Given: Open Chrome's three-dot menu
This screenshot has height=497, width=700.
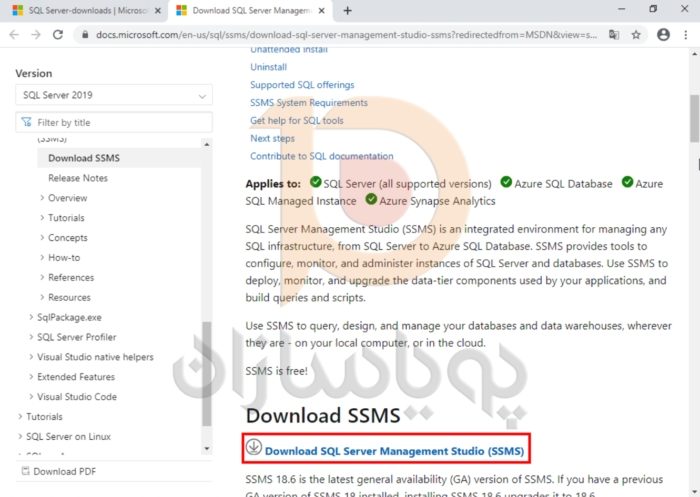Looking at the screenshot, I should coord(686,34).
